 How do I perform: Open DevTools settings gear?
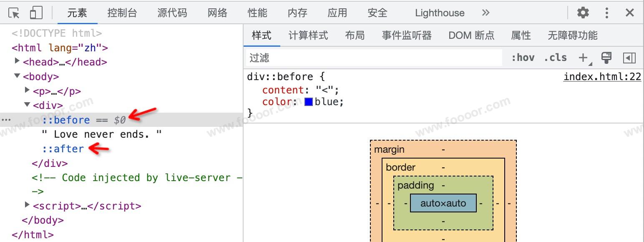click(x=583, y=13)
